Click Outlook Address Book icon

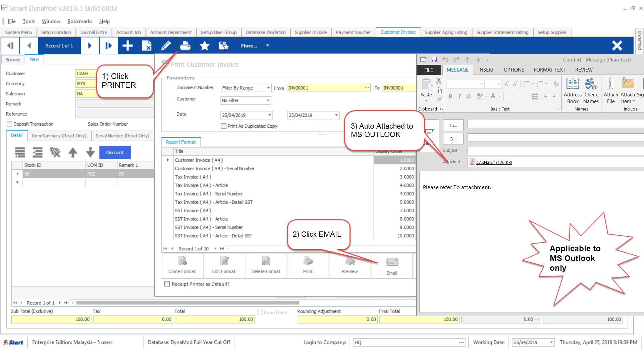point(573,91)
